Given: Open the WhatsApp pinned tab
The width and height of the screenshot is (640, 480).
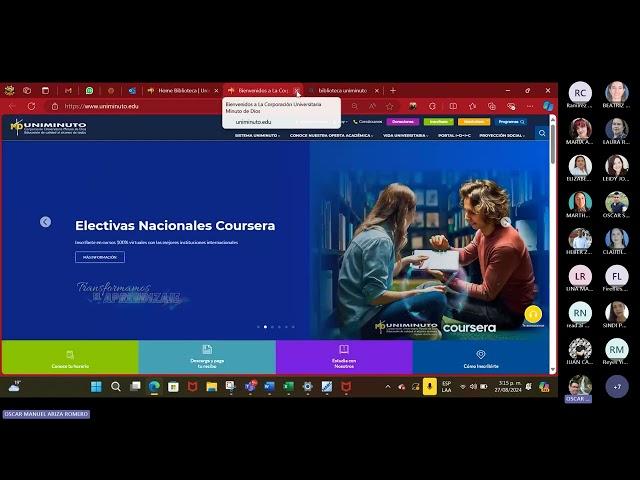Looking at the screenshot, I should coord(89,91).
